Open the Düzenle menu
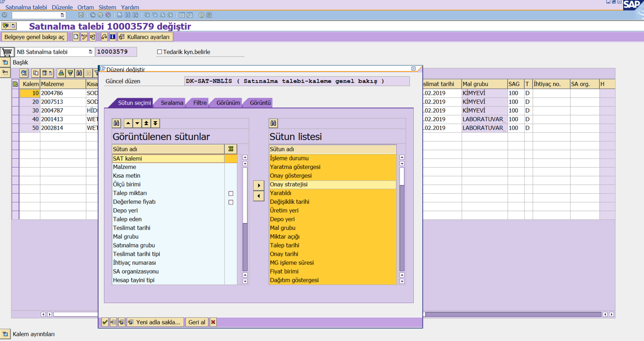This screenshot has width=644, height=341. coord(62,7)
